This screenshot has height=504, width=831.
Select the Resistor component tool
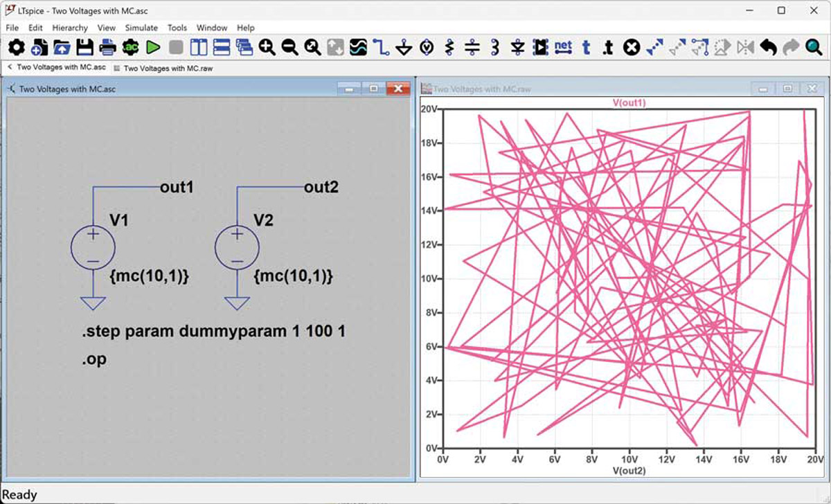coord(449,47)
